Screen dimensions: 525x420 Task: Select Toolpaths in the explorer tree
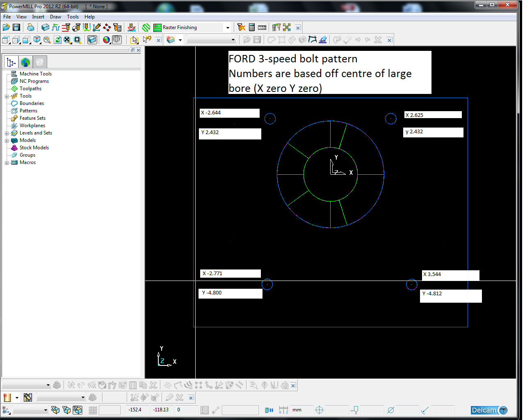30,89
